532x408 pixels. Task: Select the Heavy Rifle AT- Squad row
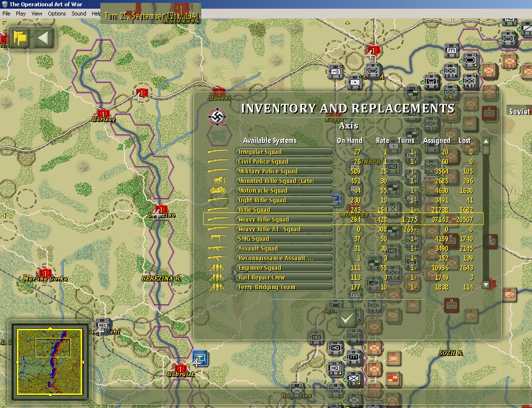(x=343, y=229)
